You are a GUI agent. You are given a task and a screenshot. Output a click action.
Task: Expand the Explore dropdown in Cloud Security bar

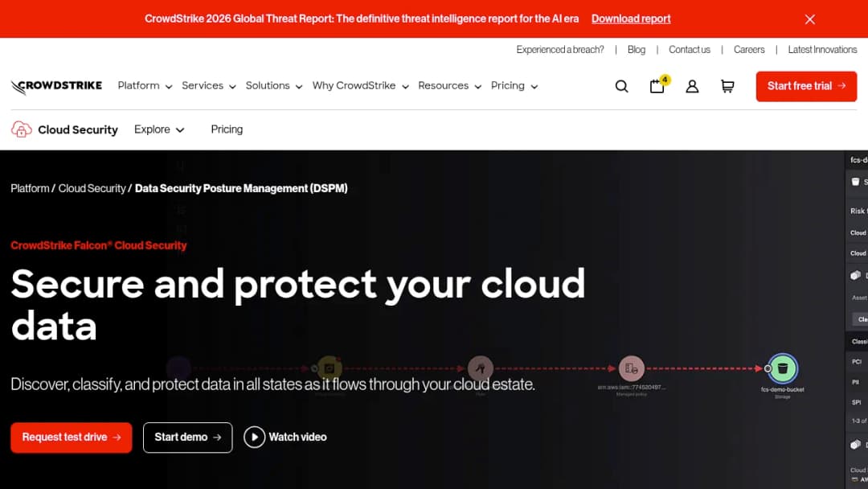pyautogui.click(x=159, y=129)
